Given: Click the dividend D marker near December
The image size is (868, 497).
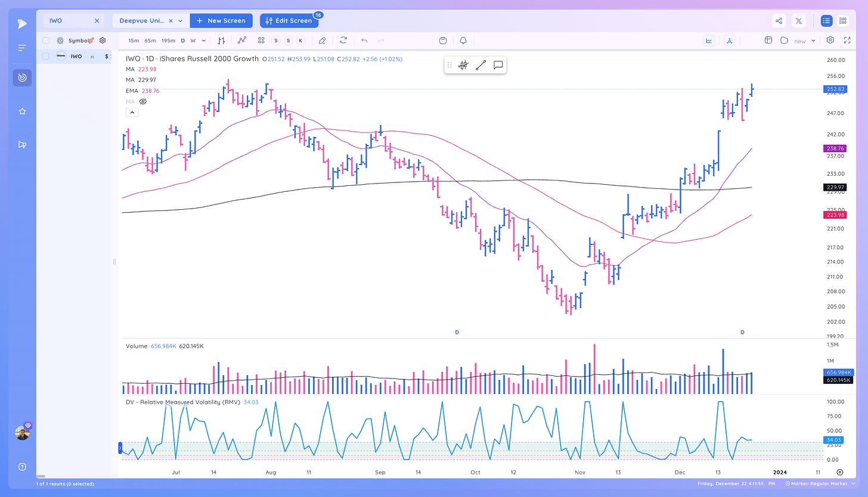Looking at the screenshot, I should [742, 332].
